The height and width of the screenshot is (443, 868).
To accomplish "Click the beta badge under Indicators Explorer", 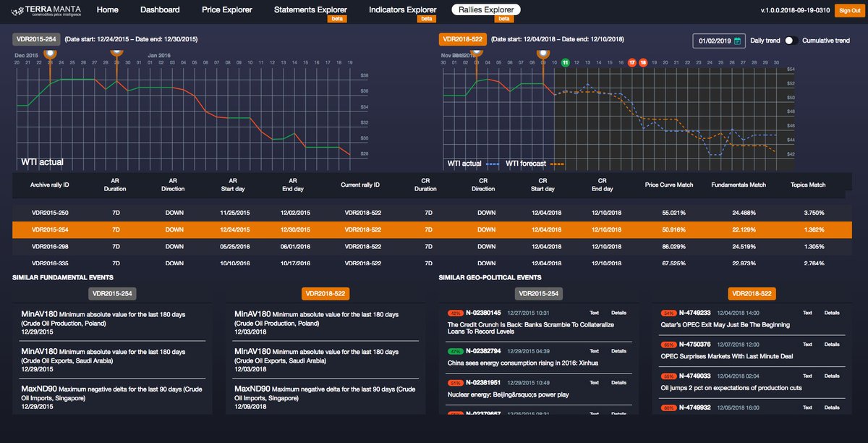I will [427, 18].
